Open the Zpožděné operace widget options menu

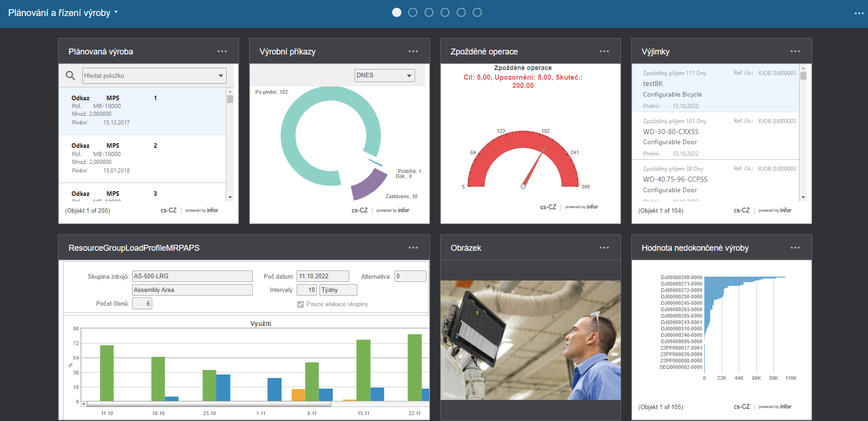[604, 51]
